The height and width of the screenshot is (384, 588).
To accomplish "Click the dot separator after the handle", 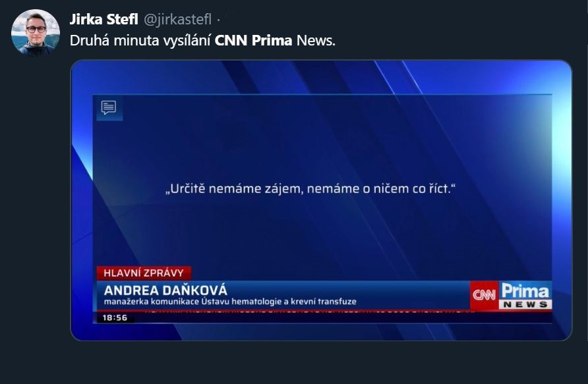I will coord(219,20).
